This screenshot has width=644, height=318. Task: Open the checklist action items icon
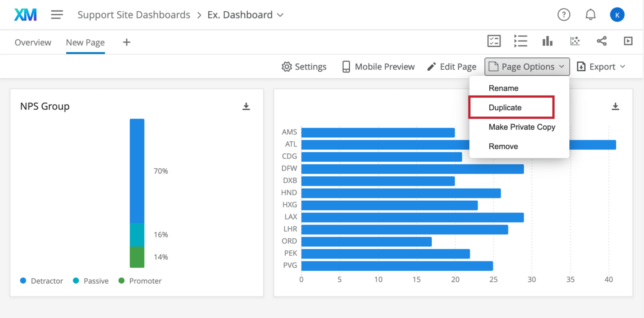coord(493,41)
